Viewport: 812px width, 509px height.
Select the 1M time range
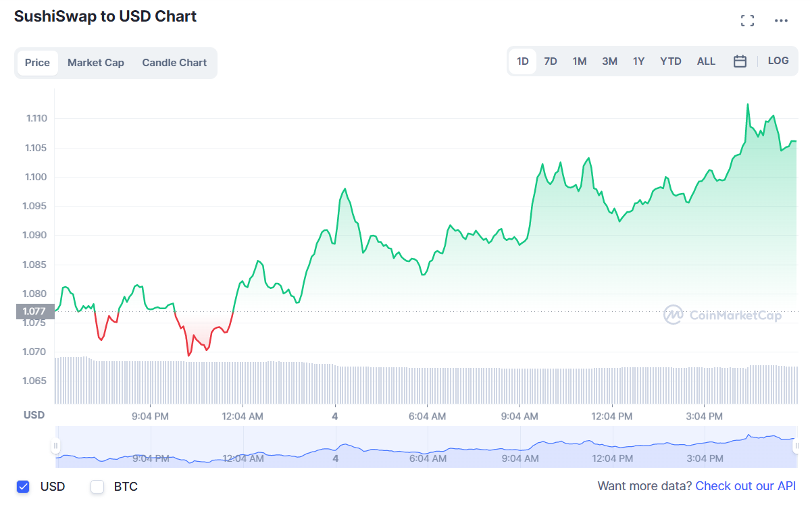580,61
